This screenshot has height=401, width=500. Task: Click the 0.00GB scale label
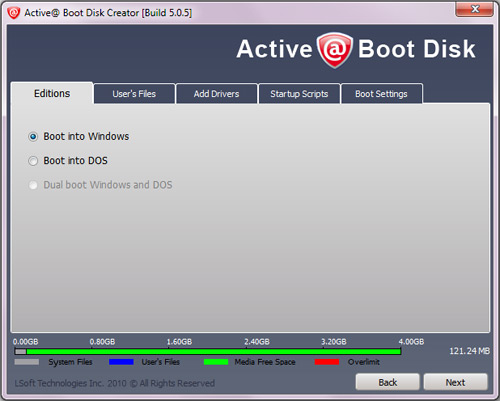tap(26, 342)
